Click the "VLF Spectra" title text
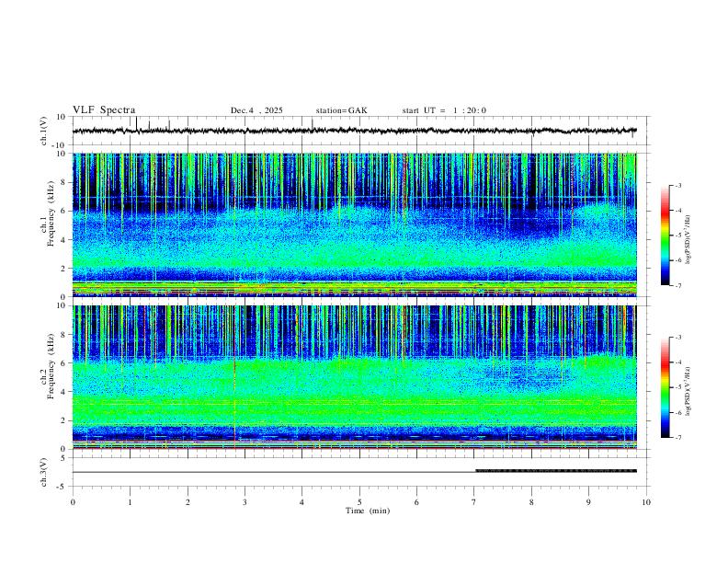The width and height of the screenshot is (728, 563). tap(104, 110)
